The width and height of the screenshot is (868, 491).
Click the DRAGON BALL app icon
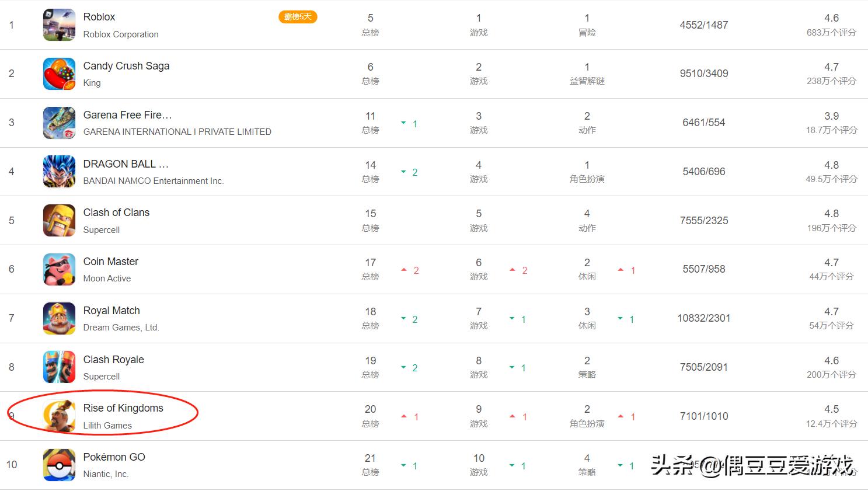59,172
